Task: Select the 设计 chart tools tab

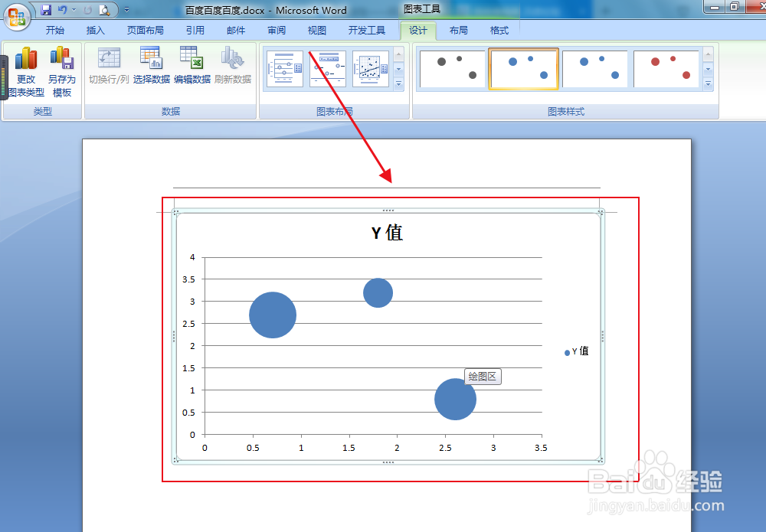Action: click(x=418, y=31)
